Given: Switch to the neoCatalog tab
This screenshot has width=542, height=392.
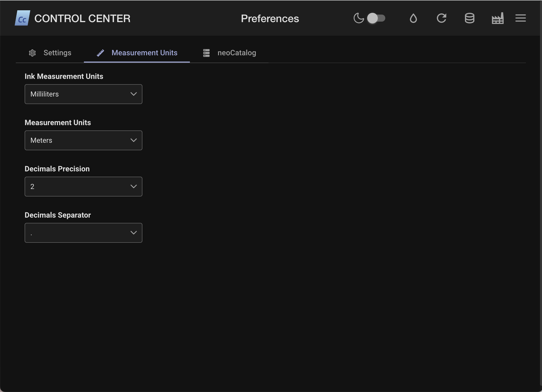Looking at the screenshot, I should (x=237, y=53).
